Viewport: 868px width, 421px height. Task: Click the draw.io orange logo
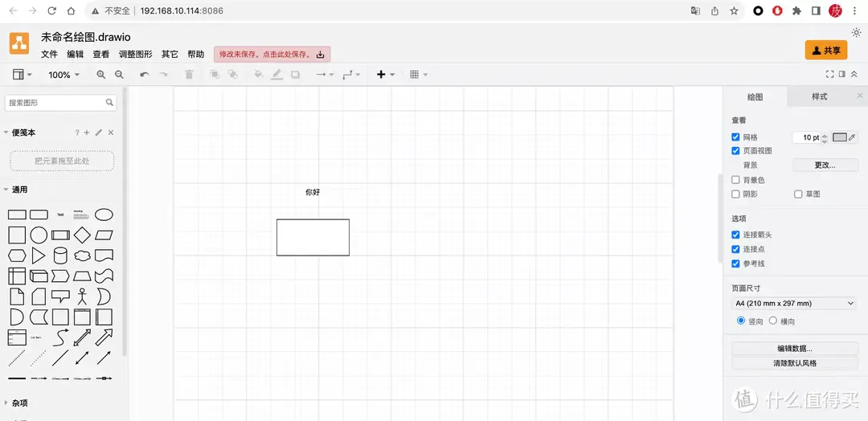tap(19, 43)
